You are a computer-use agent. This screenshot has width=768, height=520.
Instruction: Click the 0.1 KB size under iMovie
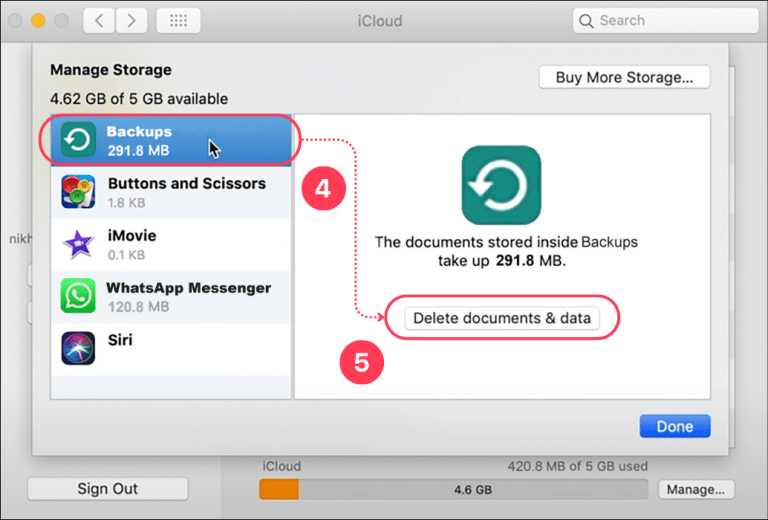point(126,255)
